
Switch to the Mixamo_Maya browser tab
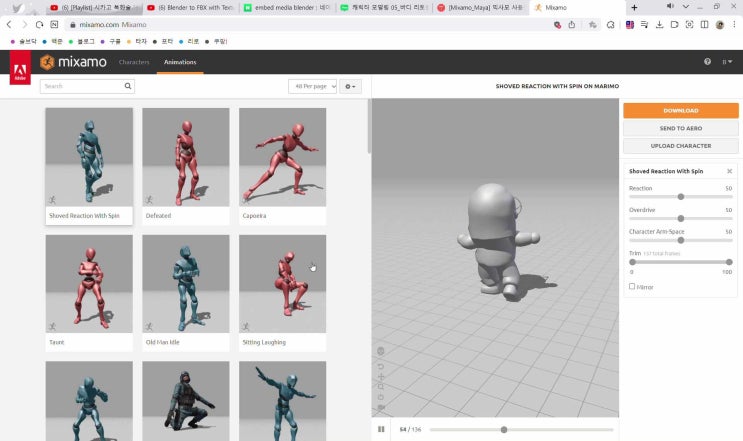click(480, 8)
